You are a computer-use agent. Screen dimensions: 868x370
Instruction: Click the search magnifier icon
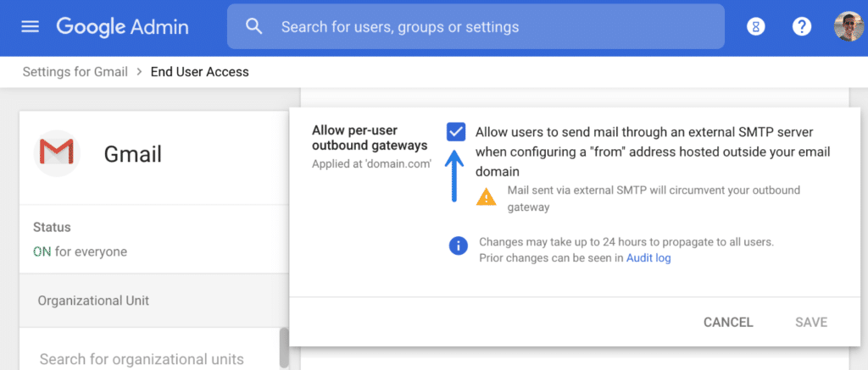point(253,26)
